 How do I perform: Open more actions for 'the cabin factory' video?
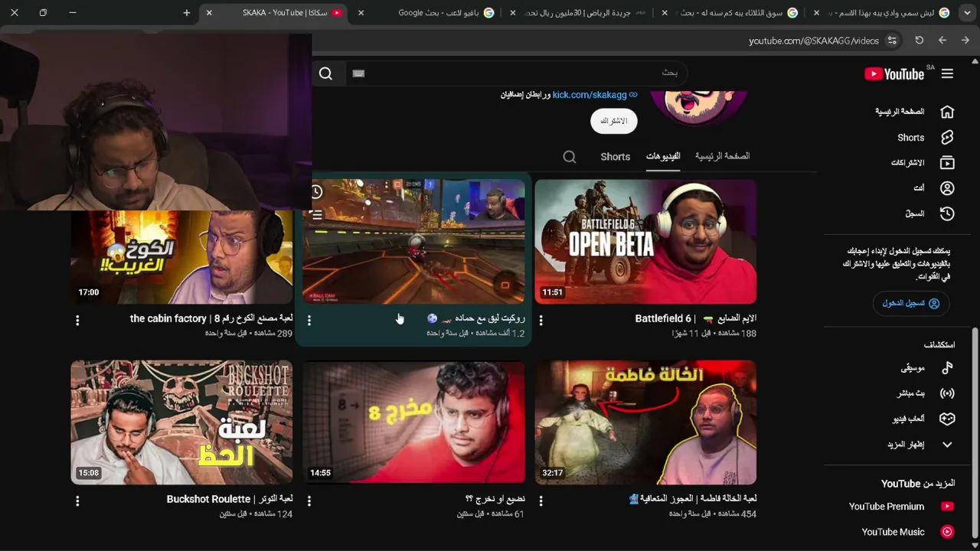pos(77,321)
